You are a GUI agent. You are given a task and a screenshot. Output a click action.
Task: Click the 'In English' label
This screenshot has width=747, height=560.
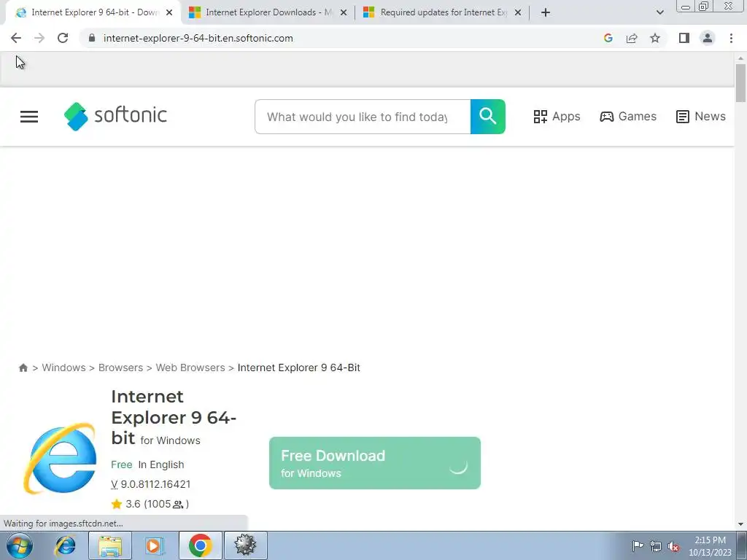point(161,464)
